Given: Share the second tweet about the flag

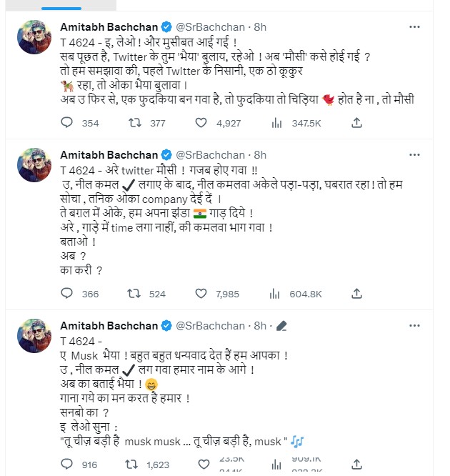Looking at the screenshot, I should pos(357,293).
